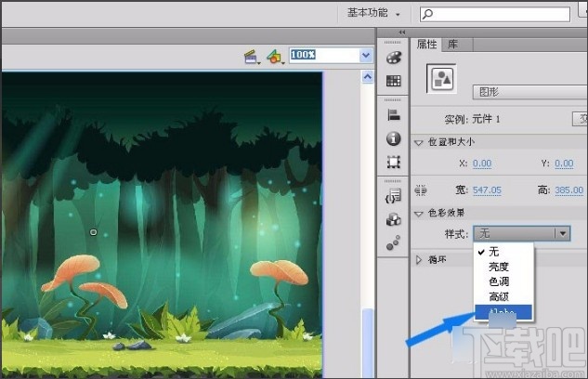Click the Y position value 0.00

point(564,163)
